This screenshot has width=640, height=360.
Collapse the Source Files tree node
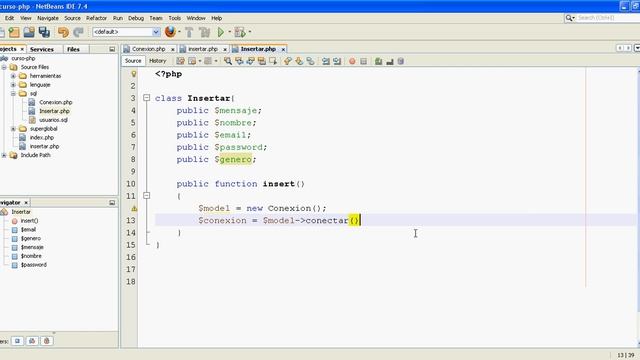(x=4, y=67)
